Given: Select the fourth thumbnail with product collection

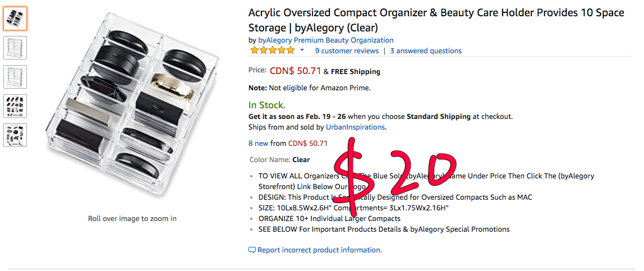Looking at the screenshot, I should tap(15, 106).
